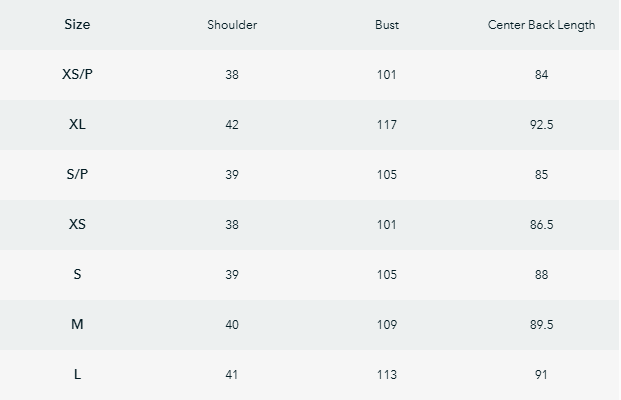Select the S size row label
The width and height of the screenshot is (621, 400).
pyautogui.click(x=77, y=274)
